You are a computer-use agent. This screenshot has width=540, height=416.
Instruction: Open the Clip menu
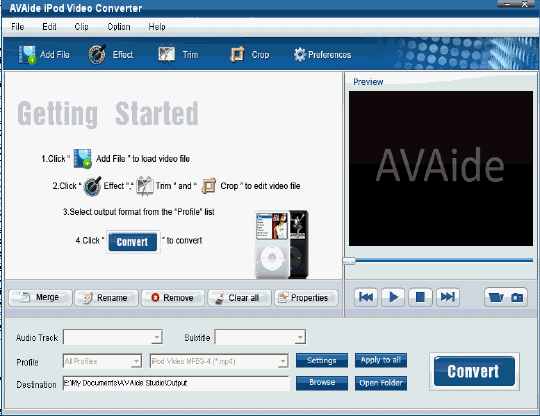[81, 27]
